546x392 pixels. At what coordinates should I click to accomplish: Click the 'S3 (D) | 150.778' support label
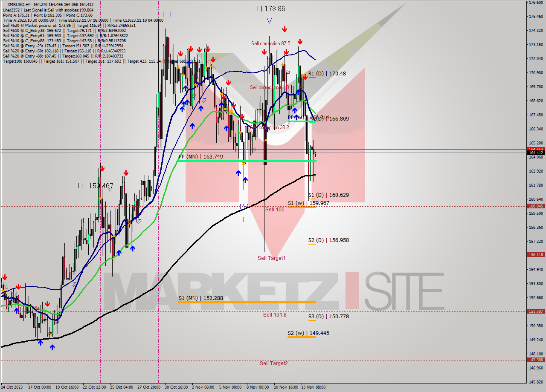(x=328, y=316)
